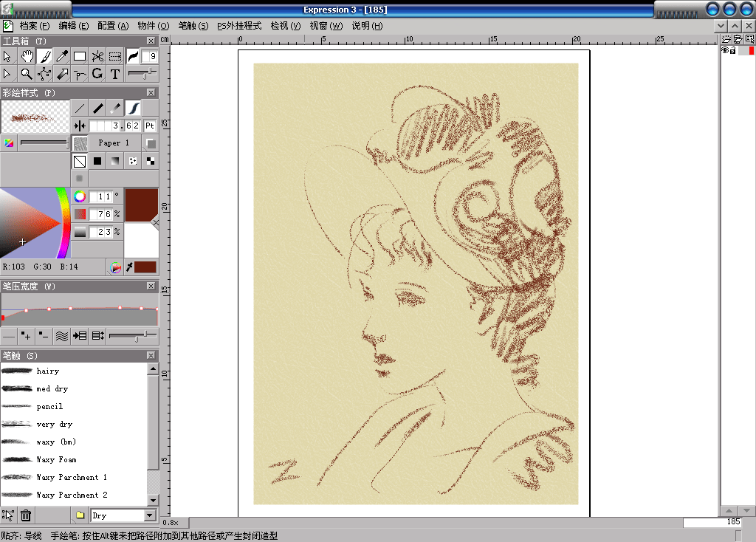756x542 pixels.
Task: Select the Text tool
Action: point(115,74)
